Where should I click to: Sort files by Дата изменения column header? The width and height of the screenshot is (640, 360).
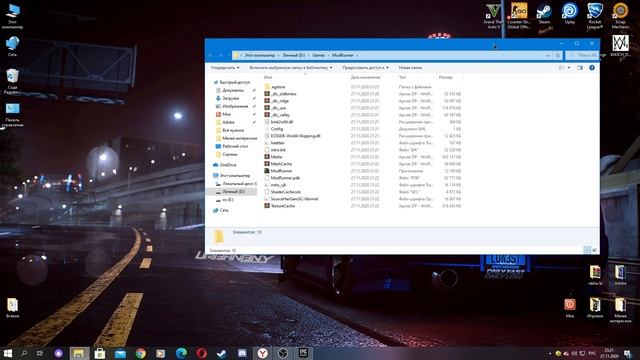point(365,77)
